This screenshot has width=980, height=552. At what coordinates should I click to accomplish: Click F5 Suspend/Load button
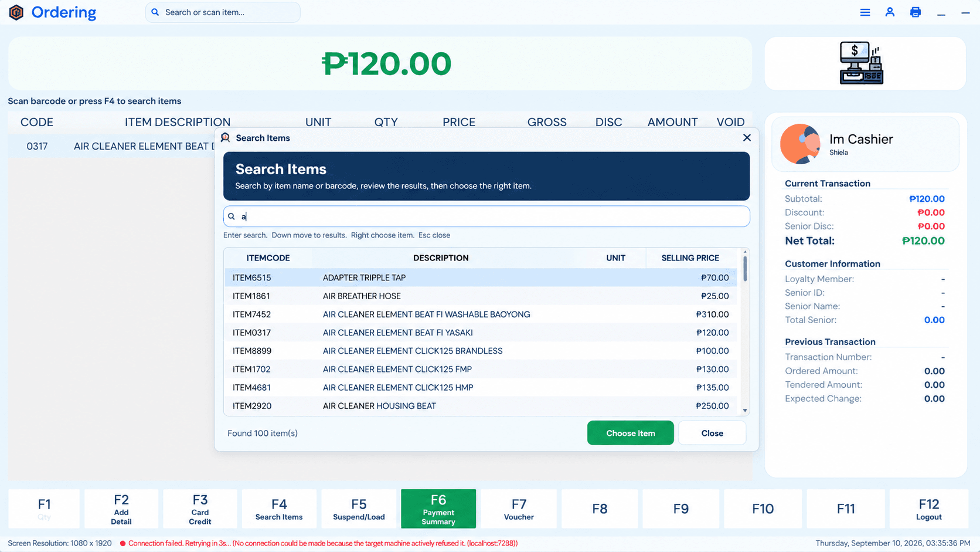click(359, 509)
